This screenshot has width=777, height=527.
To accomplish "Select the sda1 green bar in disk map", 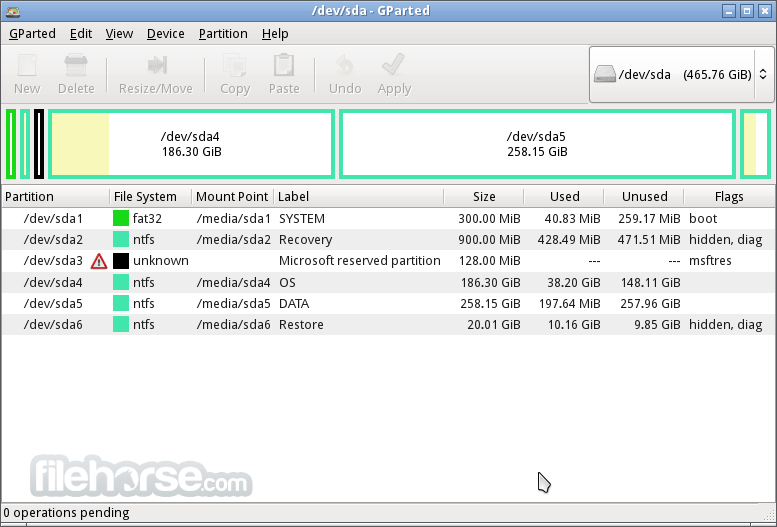I will pyautogui.click(x=11, y=144).
